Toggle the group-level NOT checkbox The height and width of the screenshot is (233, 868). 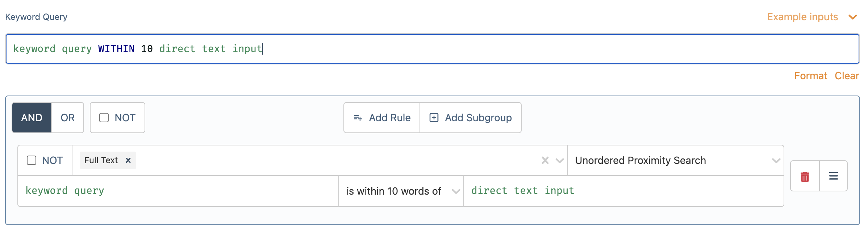click(x=104, y=118)
